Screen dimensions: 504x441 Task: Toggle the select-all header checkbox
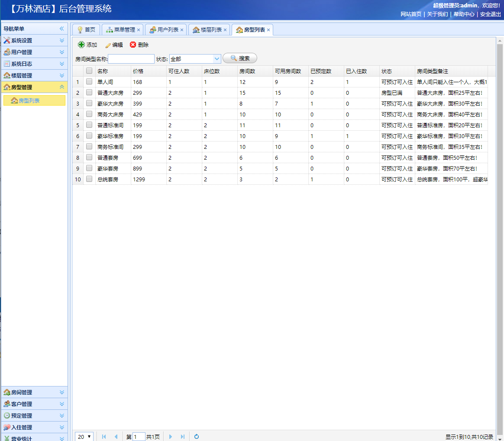coord(89,71)
